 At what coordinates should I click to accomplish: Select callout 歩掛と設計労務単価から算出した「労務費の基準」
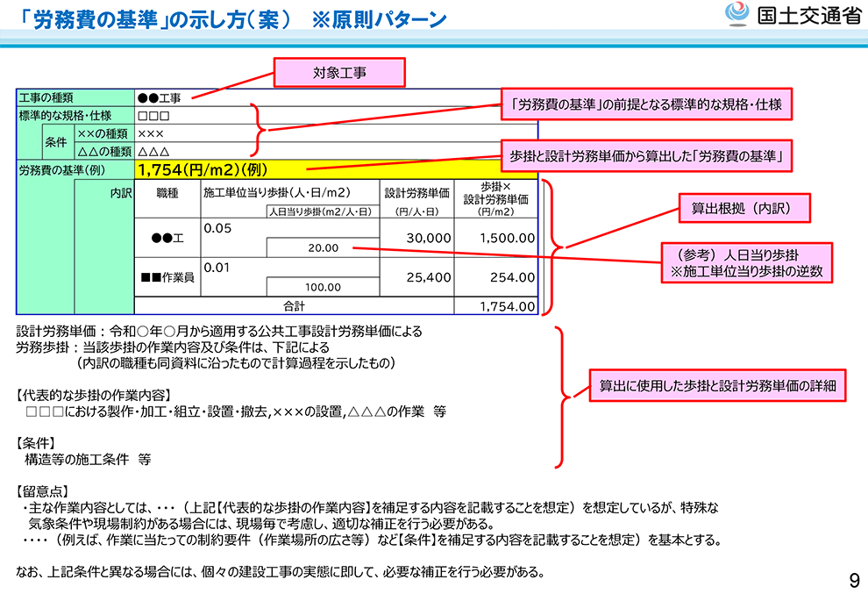646,157
